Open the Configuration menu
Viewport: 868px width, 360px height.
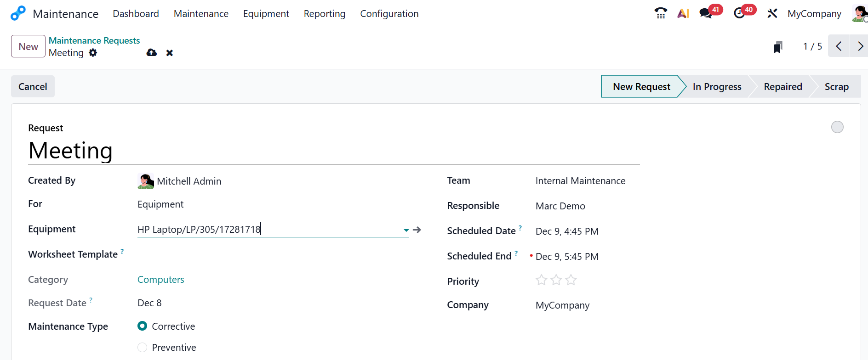[389, 14]
